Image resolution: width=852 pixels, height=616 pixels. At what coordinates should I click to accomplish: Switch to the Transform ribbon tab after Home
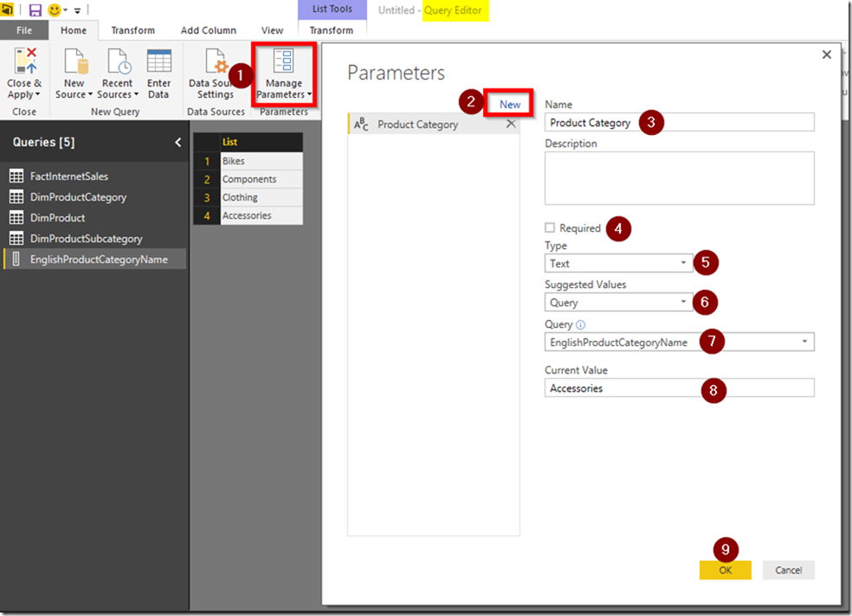[133, 30]
